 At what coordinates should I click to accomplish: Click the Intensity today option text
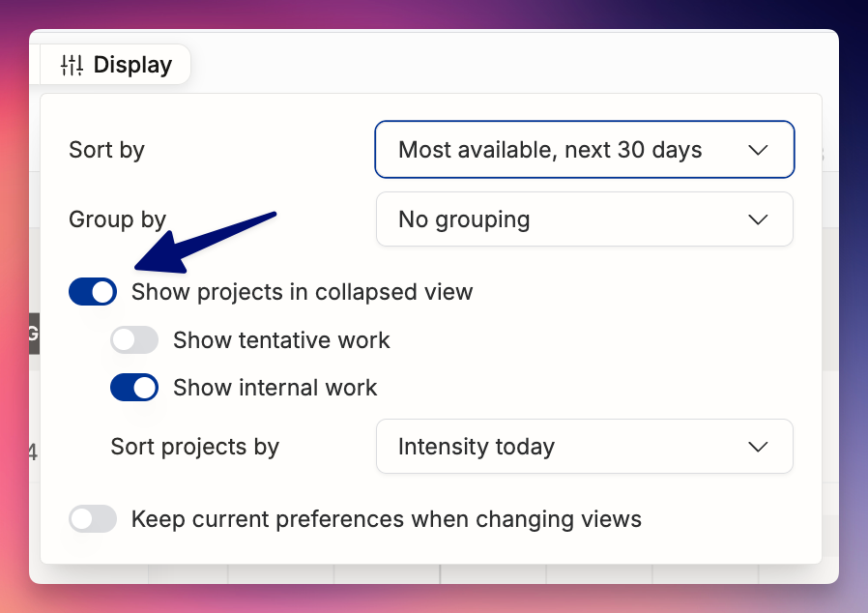tap(477, 447)
